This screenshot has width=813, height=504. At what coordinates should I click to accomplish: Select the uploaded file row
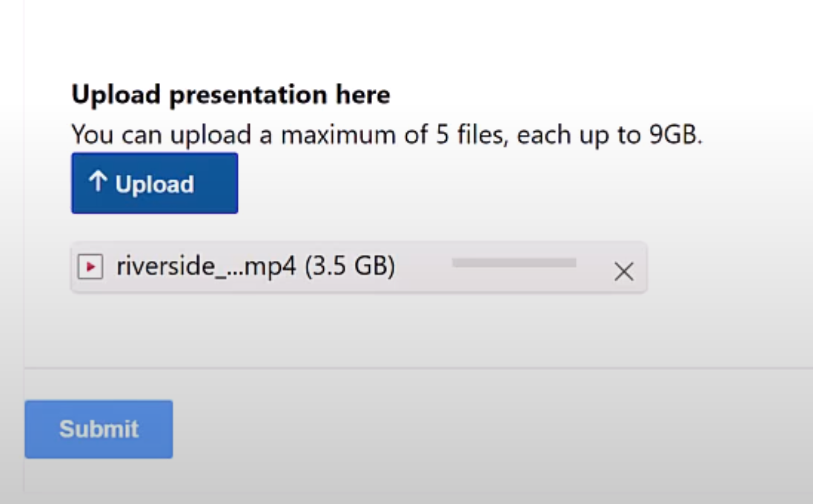click(x=359, y=268)
